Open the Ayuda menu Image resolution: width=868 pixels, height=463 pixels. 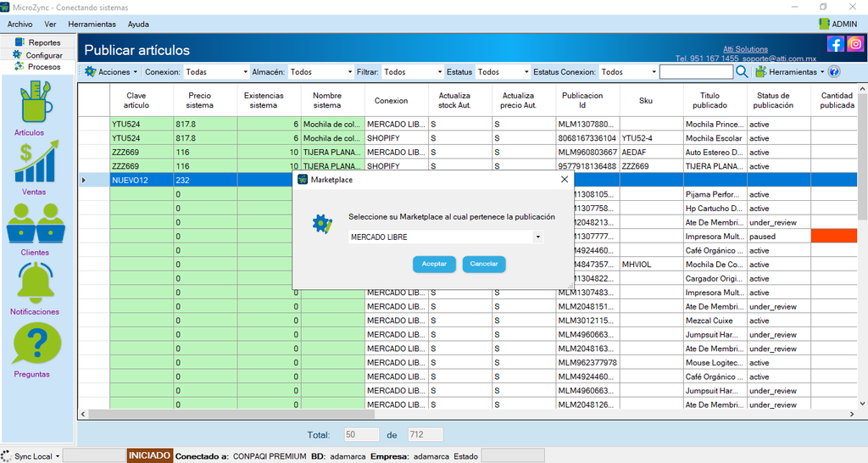pyautogui.click(x=138, y=25)
